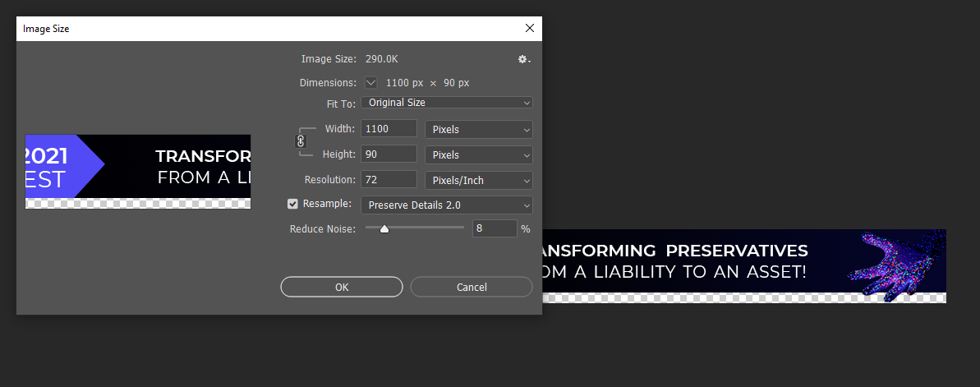Click the Width value field
Viewport: 980px width, 387px height.
click(x=389, y=129)
